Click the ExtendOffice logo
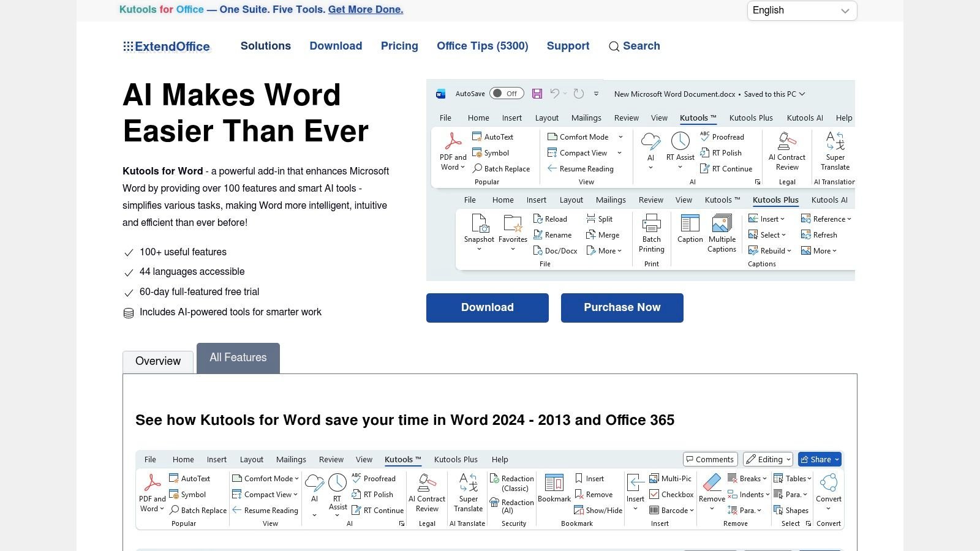Image resolution: width=980 pixels, height=551 pixels. (x=167, y=47)
